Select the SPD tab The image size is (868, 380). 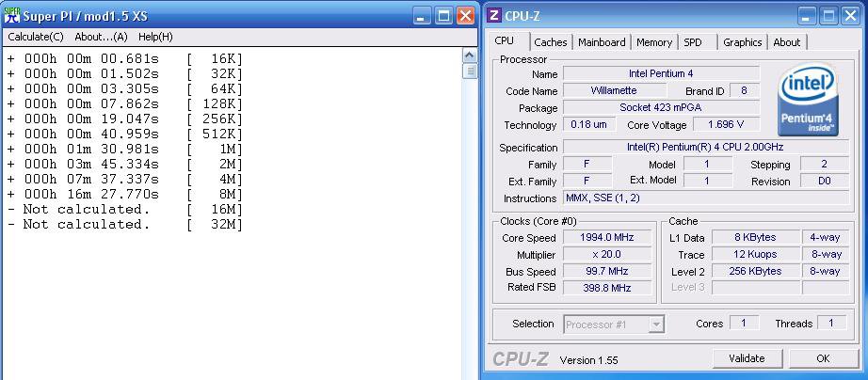point(693,42)
